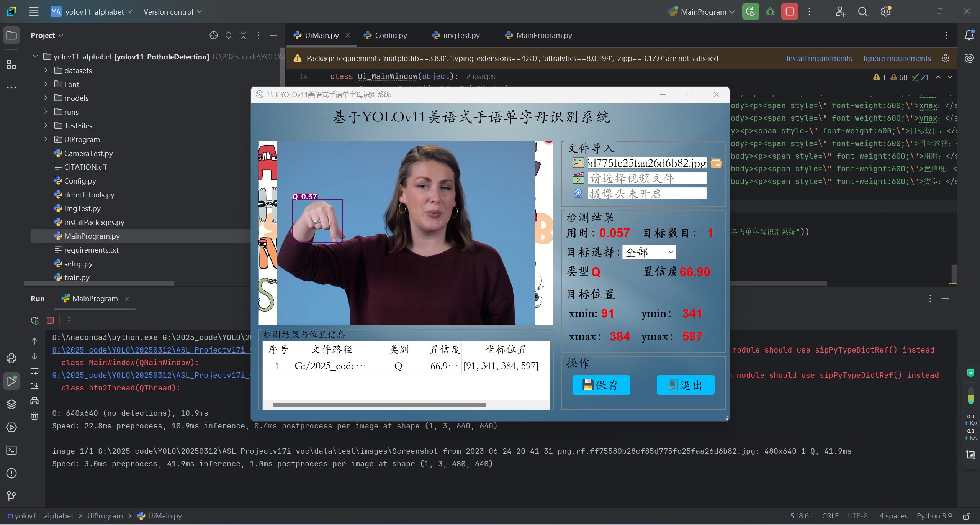Viewport: 980px width, 525px height.
Task: Print console output icon
Action: coord(34,401)
